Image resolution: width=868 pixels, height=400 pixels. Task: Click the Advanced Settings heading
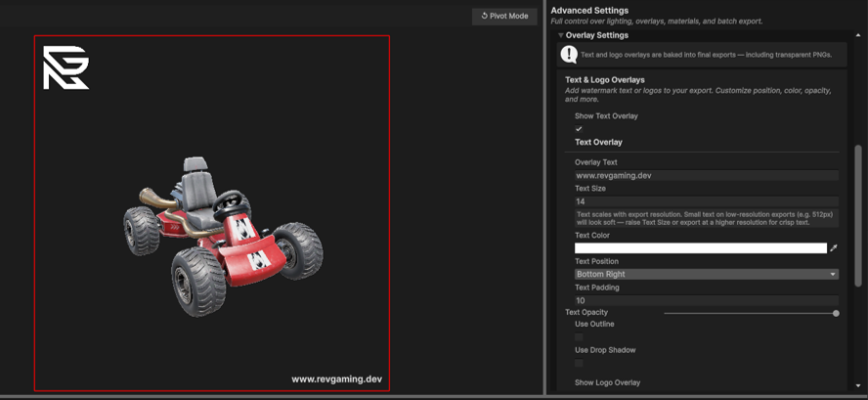click(x=589, y=11)
